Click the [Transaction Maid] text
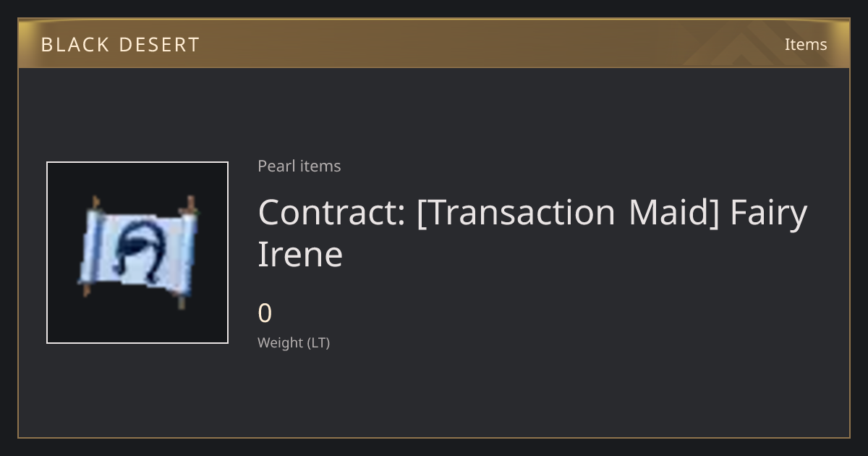868x456 pixels. [x=568, y=213]
